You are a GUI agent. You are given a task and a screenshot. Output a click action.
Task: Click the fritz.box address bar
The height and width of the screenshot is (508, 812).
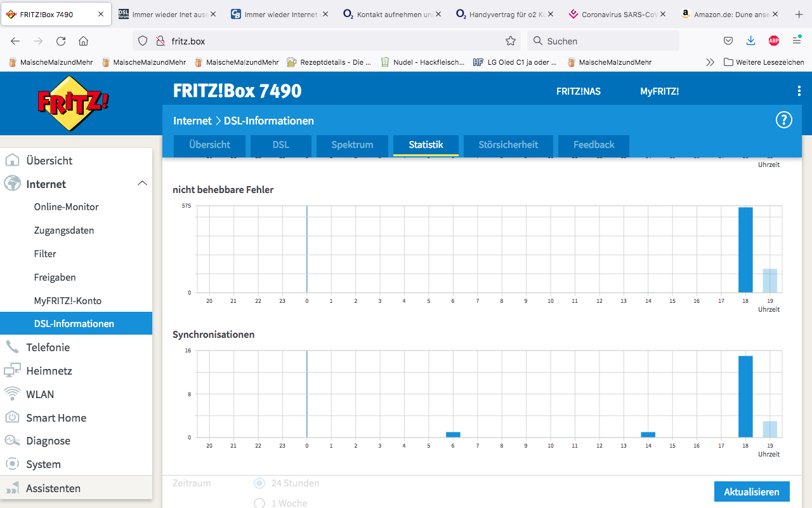pos(327,41)
